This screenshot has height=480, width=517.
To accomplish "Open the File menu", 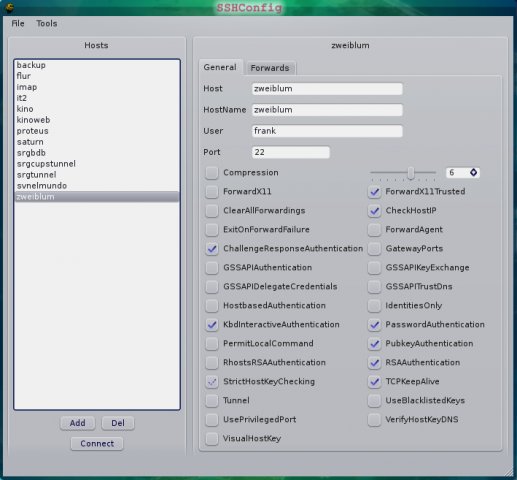I will (18, 23).
